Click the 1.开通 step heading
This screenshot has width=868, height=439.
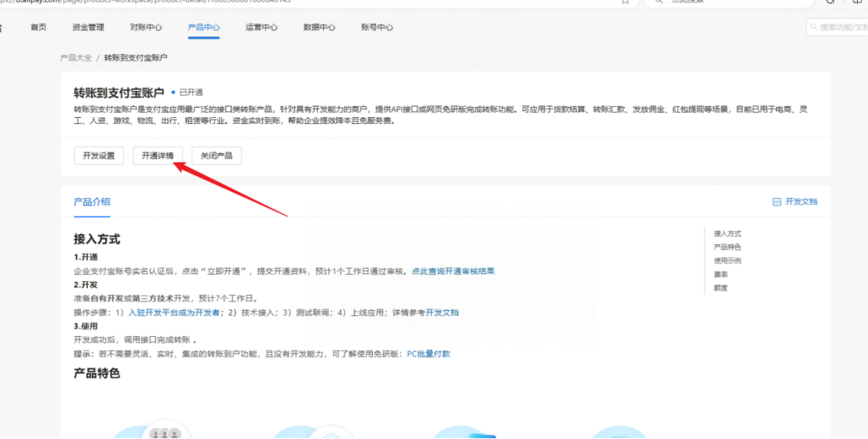click(86, 258)
